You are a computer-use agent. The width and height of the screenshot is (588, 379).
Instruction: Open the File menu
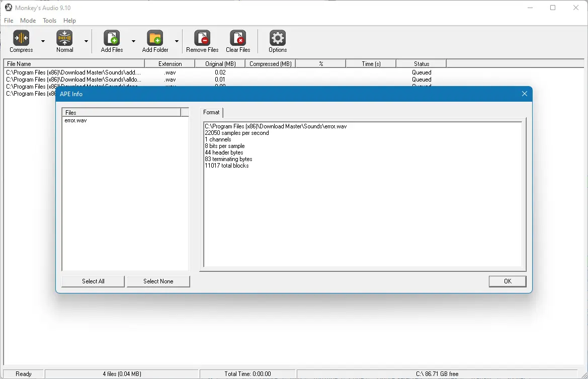(9, 21)
